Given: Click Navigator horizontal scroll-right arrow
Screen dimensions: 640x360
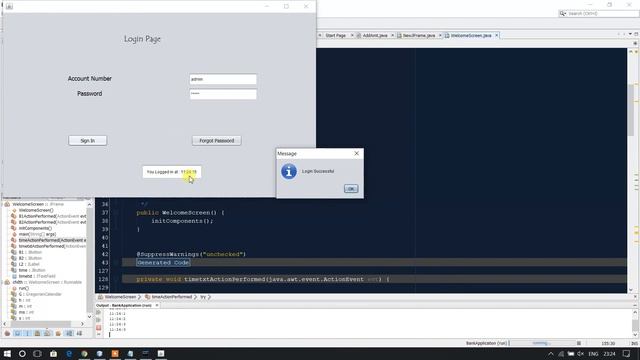Looking at the screenshot, I should [82, 324].
